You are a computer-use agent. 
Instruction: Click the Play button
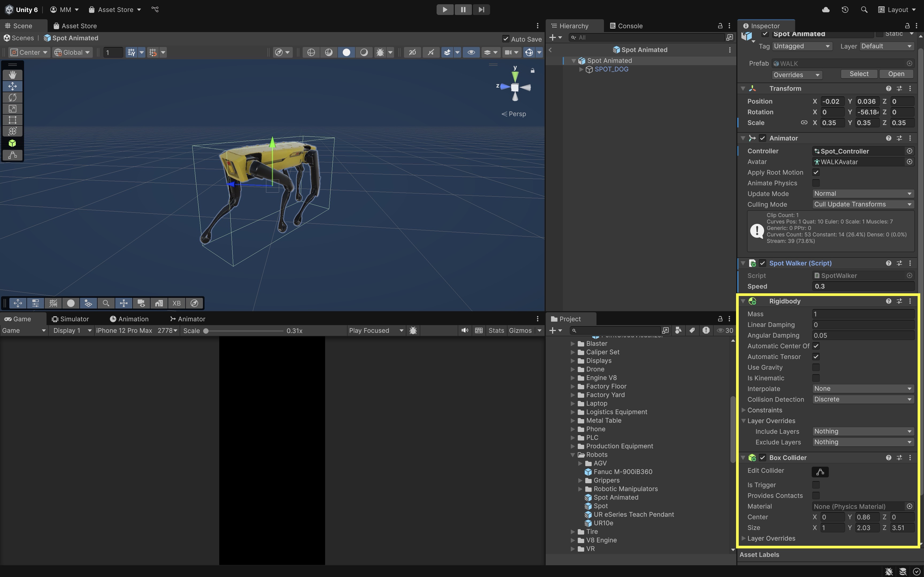444,10
